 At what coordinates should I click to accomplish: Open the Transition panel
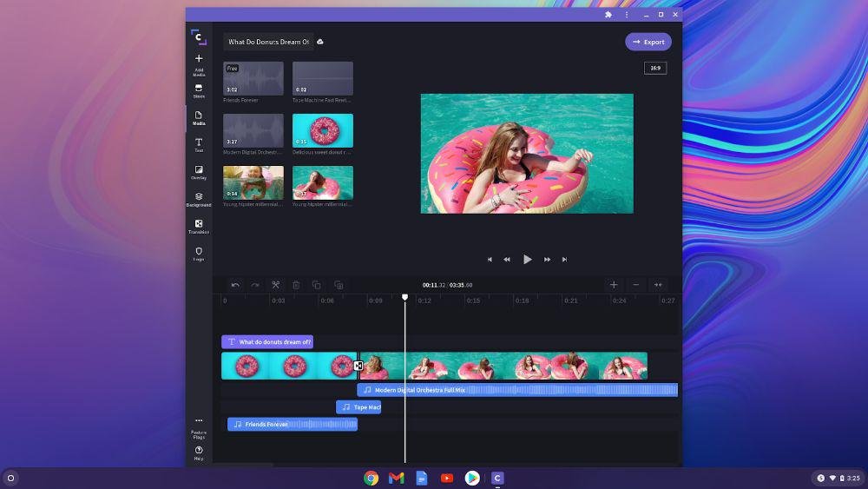click(x=199, y=226)
